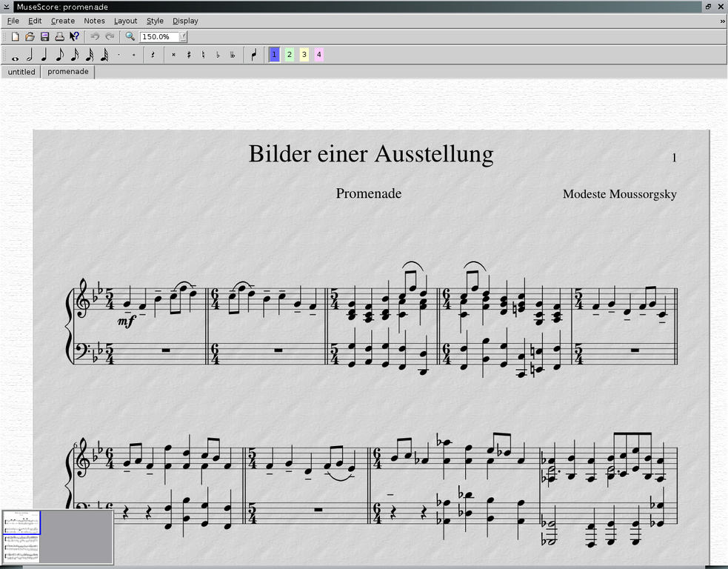Image resolution: width=728 pixels, height=569 pixels.
Task: Toggle voice 1 button
Action: 274,55
